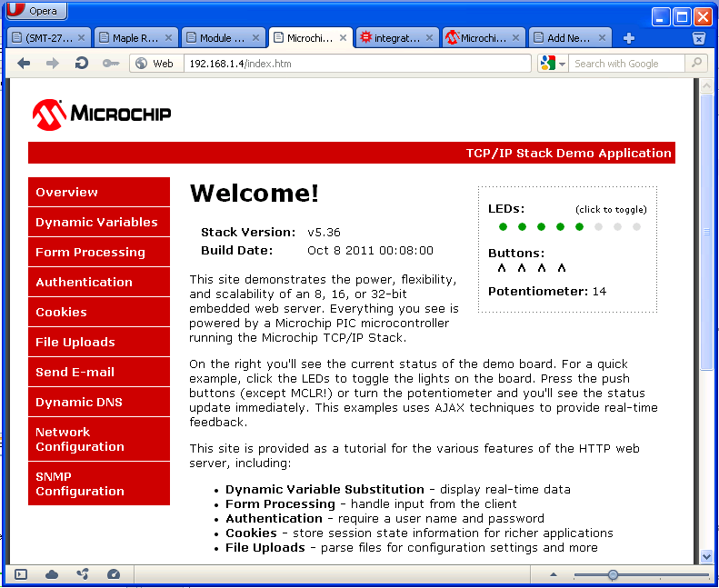Viewport: 719px width, 588px height.
Task: Click the first button state indicator
Action: tap(502, 268)
